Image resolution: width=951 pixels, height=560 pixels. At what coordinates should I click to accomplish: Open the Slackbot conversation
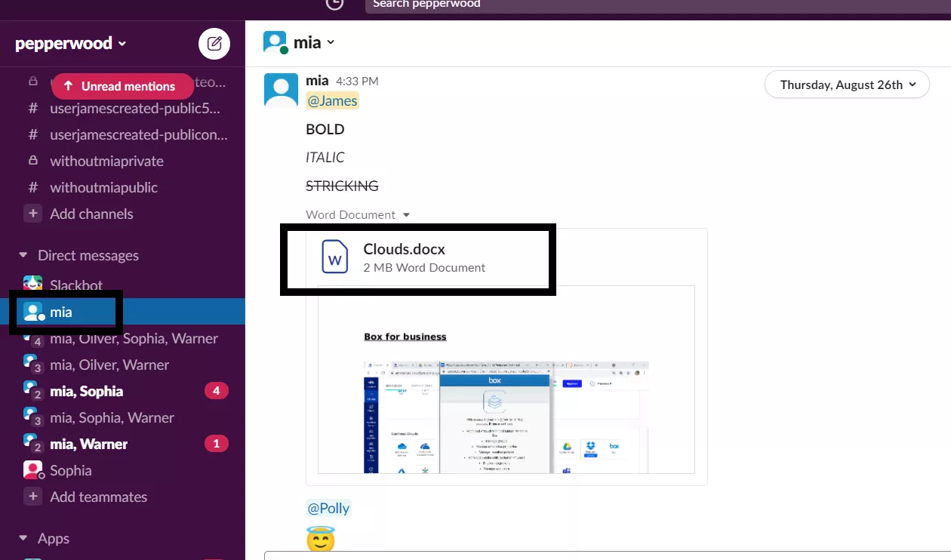pos(76,285)
